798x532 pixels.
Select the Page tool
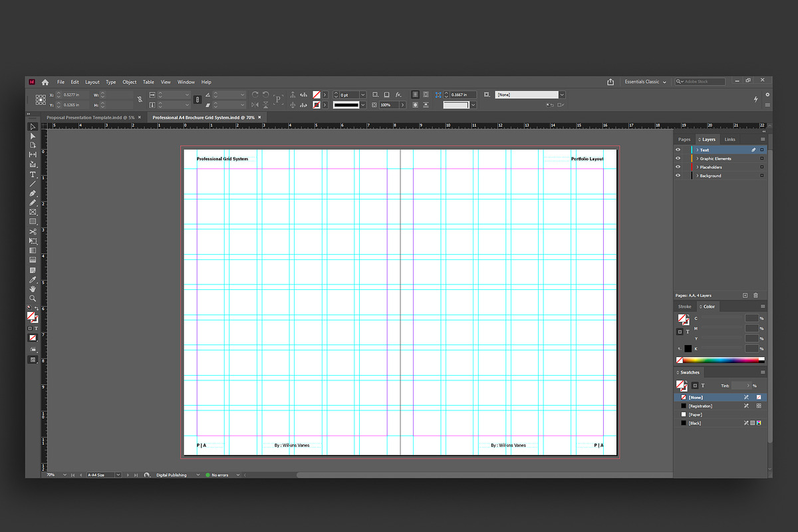[x=33, y=145]
